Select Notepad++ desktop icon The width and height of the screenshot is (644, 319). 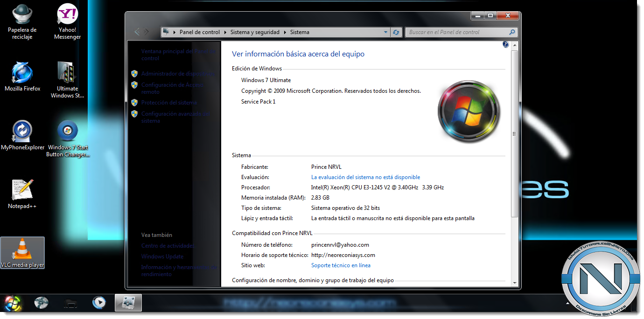(22, 194)
